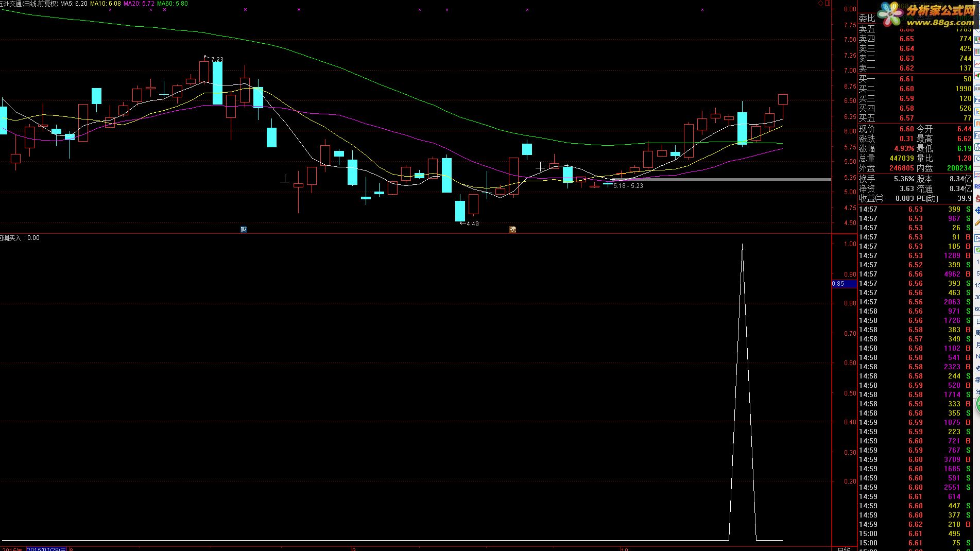This screenshot has height=551, width=980.
Task: Click the stock title 五洲交通(日线 前复权)
Action: coord(29,4)
